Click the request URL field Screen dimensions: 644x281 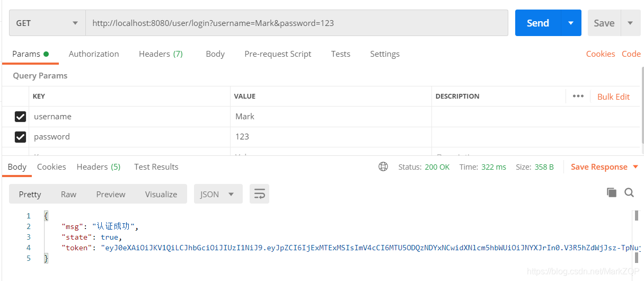tap(297, 23)
